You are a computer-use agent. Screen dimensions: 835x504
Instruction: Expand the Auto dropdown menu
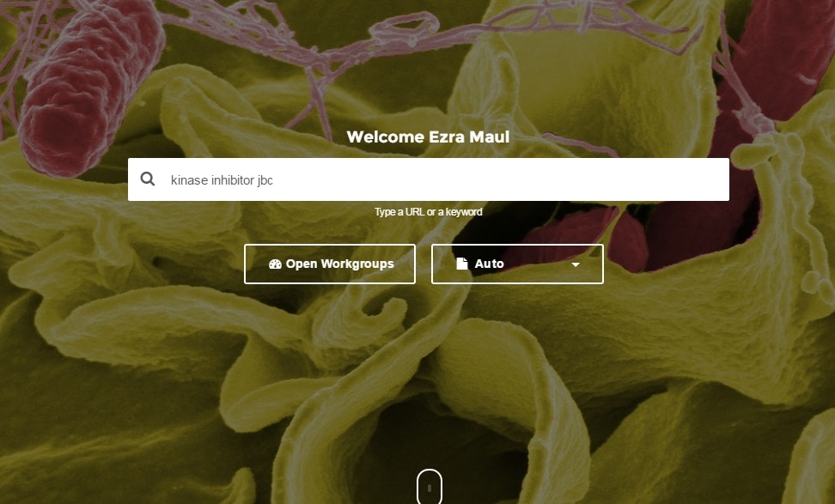point(517,264)
